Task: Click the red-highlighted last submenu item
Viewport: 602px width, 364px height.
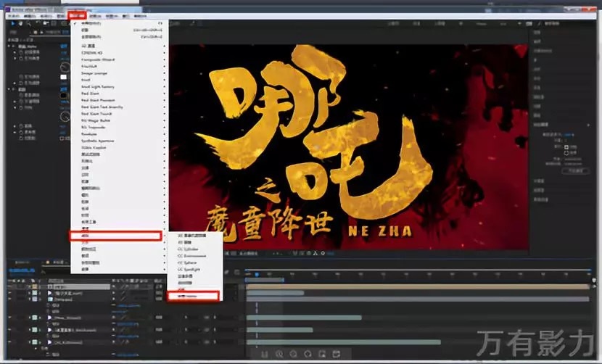Action: pos(192,296)
